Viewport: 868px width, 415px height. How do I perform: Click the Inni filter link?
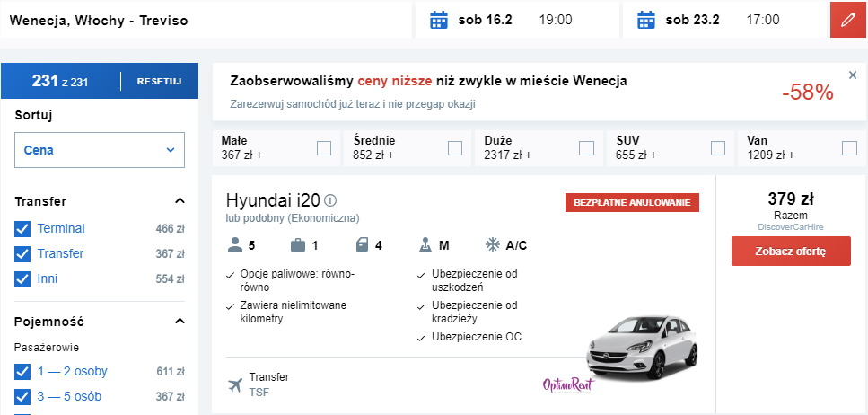pos(47,278)
